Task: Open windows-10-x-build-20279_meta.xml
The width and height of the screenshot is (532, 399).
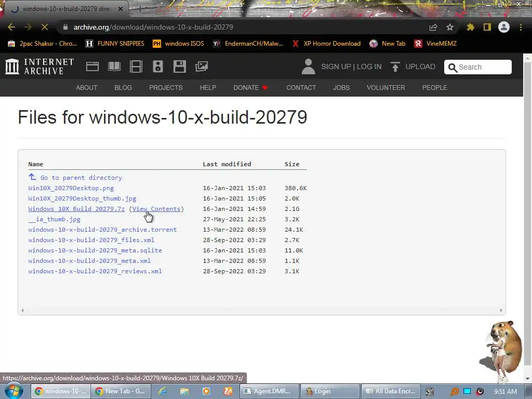Action: 89,261
